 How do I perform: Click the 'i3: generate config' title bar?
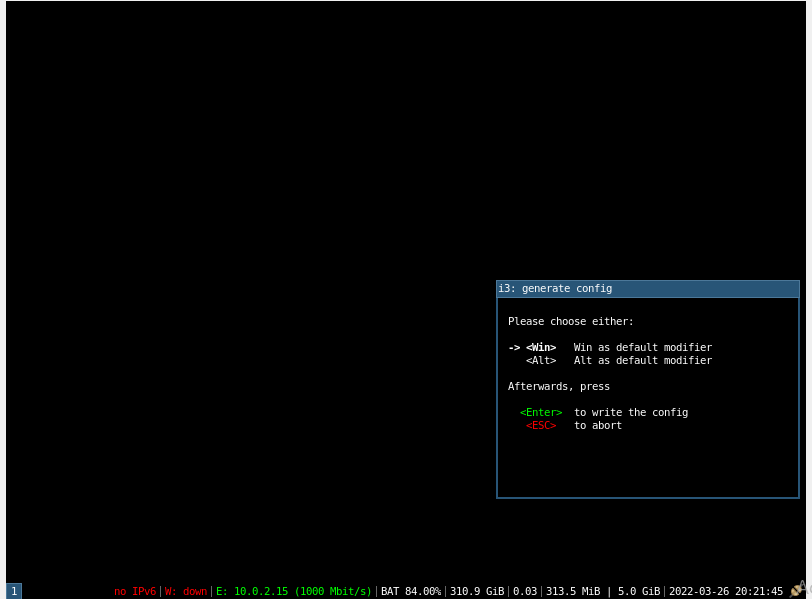(x=647, y=289)
